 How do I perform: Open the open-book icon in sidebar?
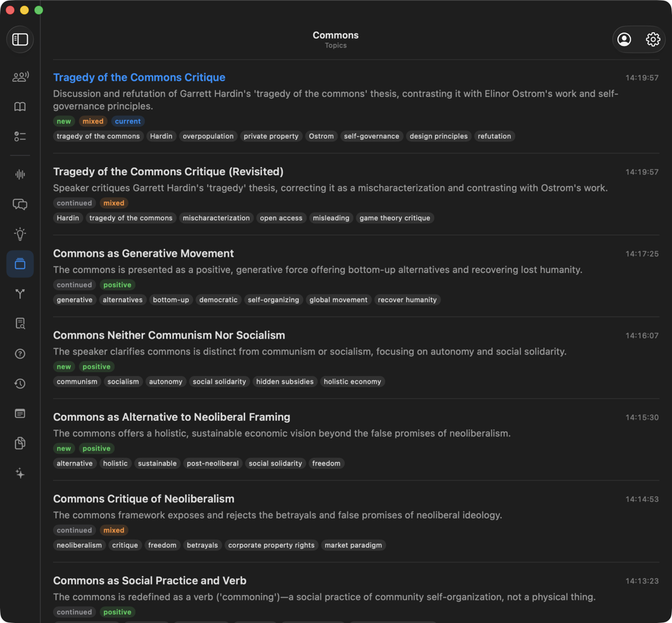[20, 106]
